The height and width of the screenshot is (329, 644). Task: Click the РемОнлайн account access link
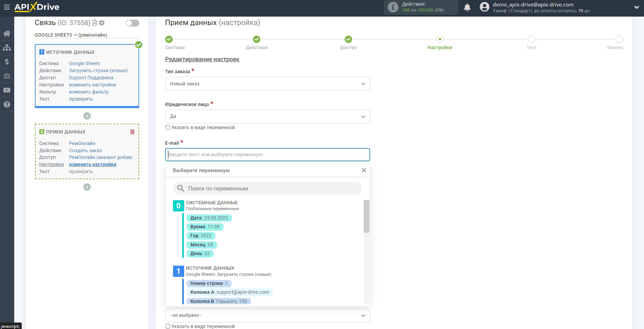click(101, 157)
